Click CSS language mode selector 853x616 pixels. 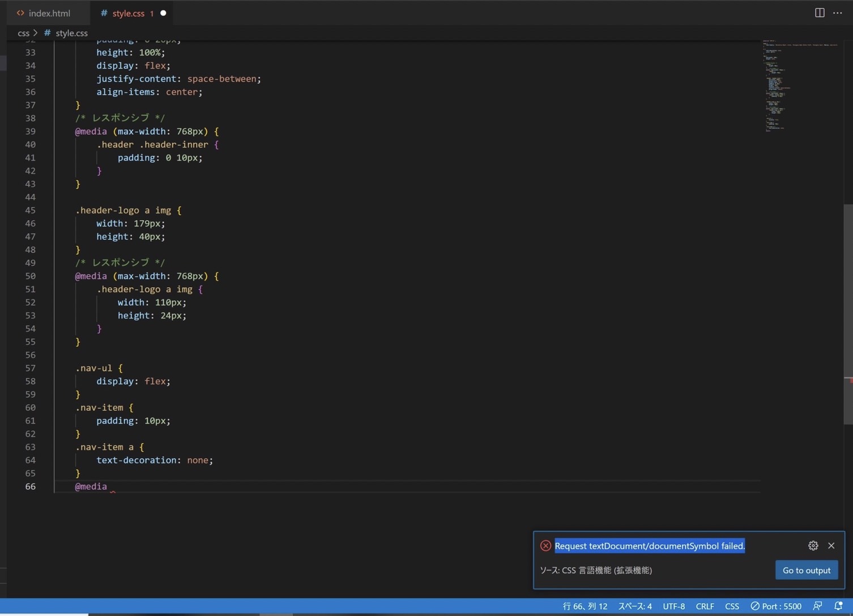[x=732, y=606]
